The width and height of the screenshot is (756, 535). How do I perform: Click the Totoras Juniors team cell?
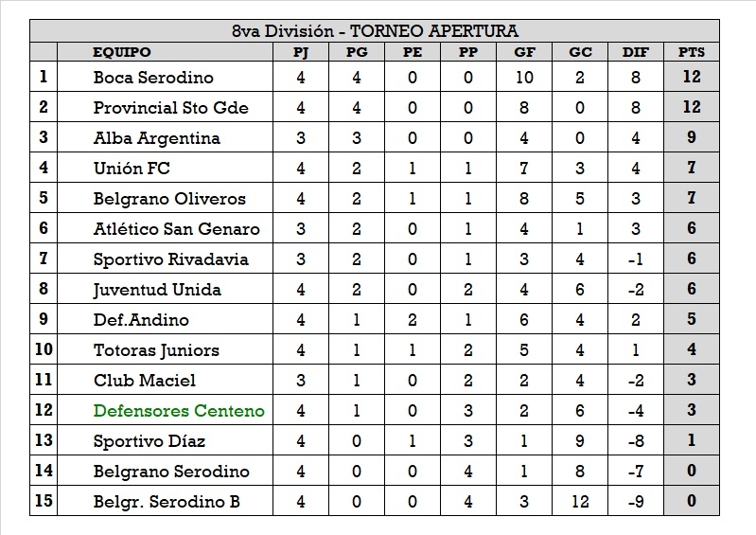click(156, 350)
